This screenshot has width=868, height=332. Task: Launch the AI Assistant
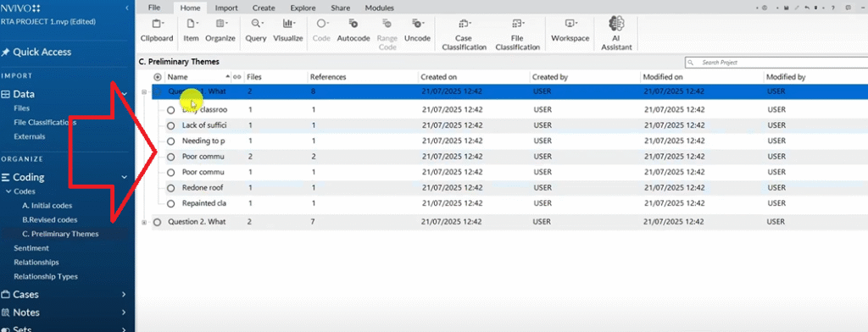[616, 33]
